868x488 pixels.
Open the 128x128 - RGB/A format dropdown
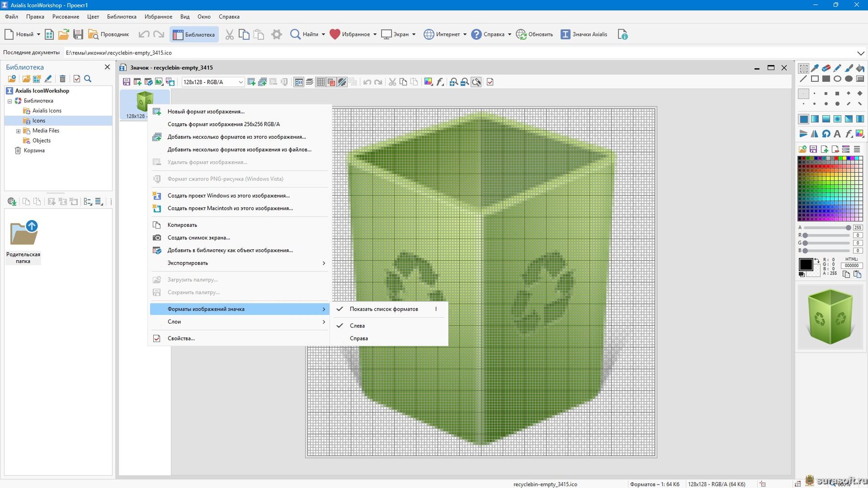pos(240,82)
